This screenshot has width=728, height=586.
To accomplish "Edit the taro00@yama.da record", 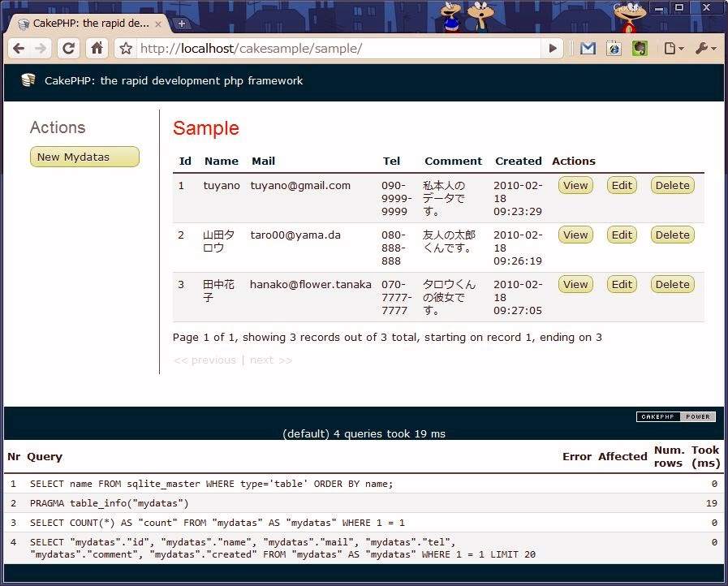I will click(622, 235).
